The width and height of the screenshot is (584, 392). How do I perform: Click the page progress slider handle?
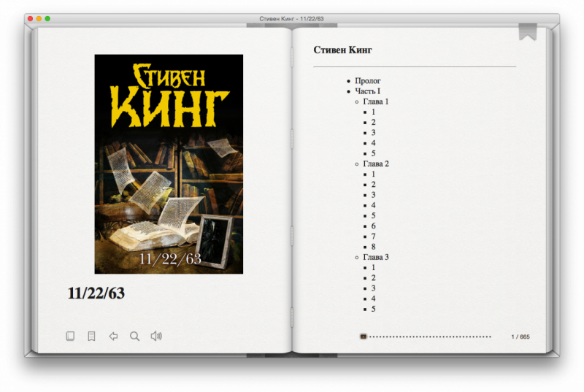[363, 337]
